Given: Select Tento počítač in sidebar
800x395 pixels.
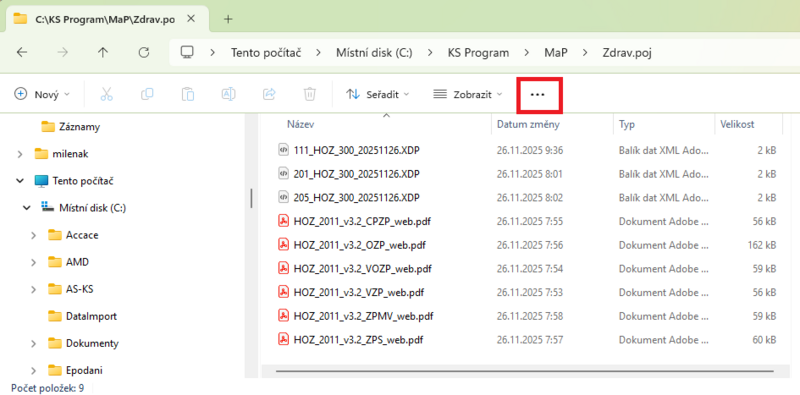Looking at the screenshot, I should click(73, 181).
